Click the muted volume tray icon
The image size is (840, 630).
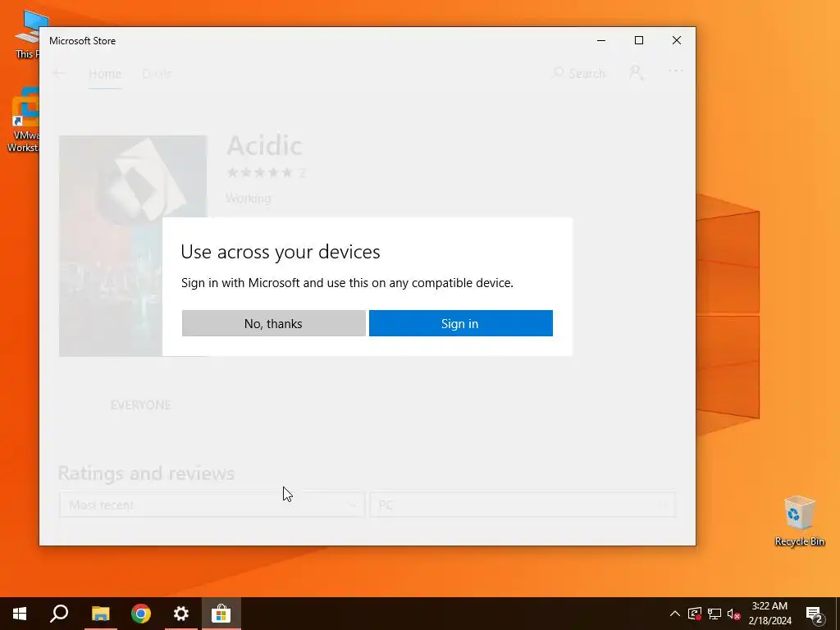(734, 614)
